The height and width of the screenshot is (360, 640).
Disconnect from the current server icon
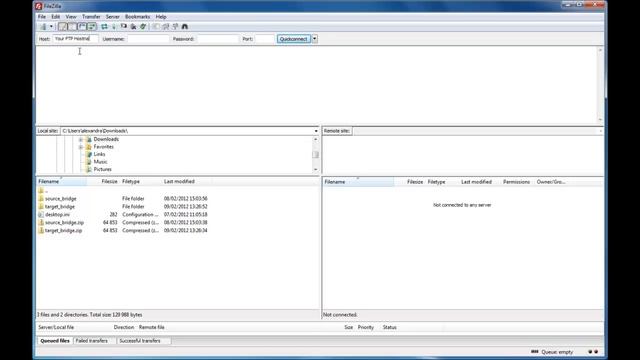(133, 27)
